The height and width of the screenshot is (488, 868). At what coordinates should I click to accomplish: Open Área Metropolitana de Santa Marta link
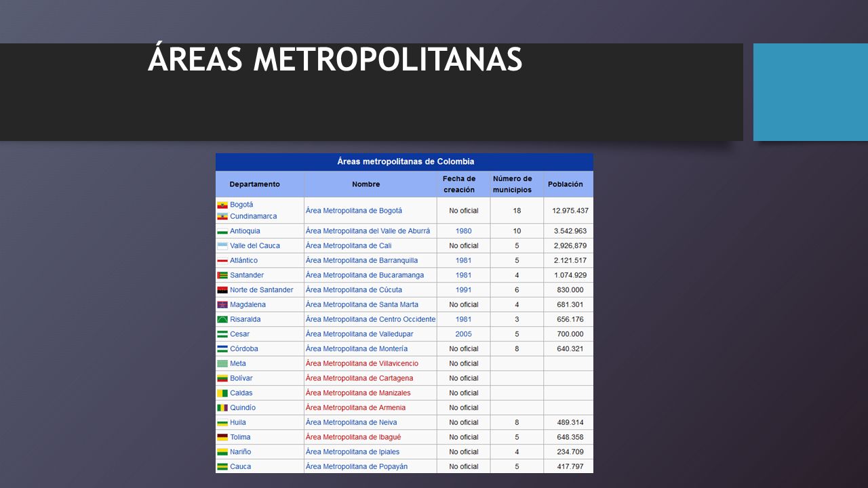(362, 305)
